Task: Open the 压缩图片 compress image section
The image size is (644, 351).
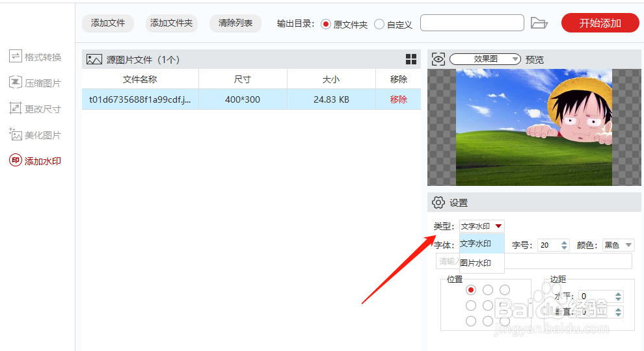Action: 35,83
